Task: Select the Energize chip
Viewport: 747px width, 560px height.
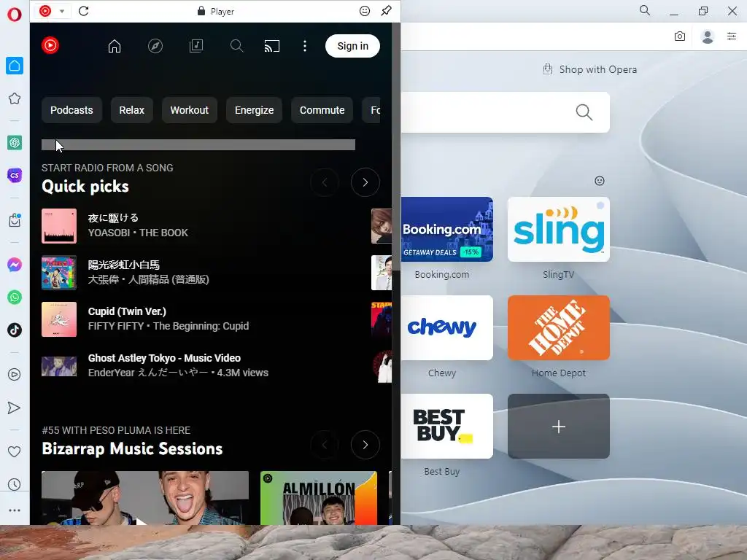Action: tap(255, 110)
